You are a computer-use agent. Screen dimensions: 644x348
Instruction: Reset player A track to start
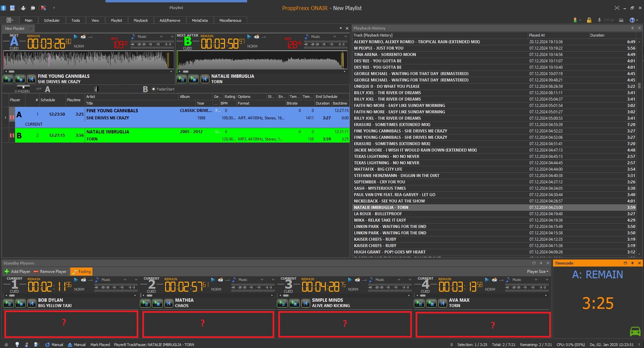(x=31, y=79)
